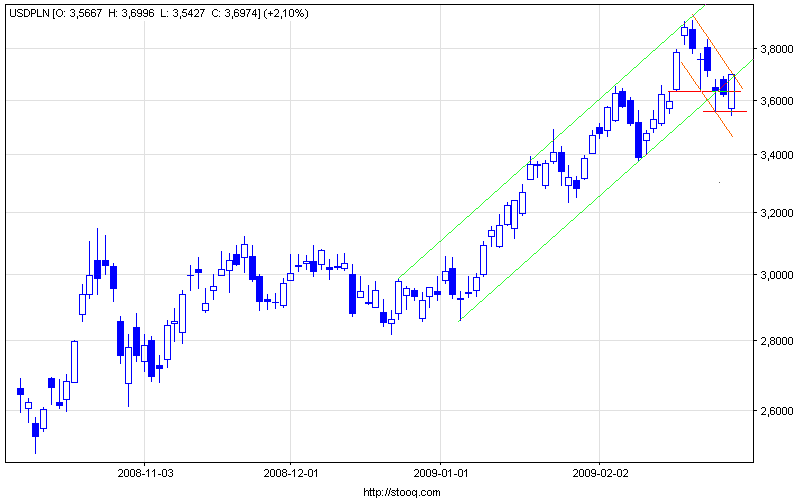Click the 2009-01-01 date axis label

click(440, 473)
